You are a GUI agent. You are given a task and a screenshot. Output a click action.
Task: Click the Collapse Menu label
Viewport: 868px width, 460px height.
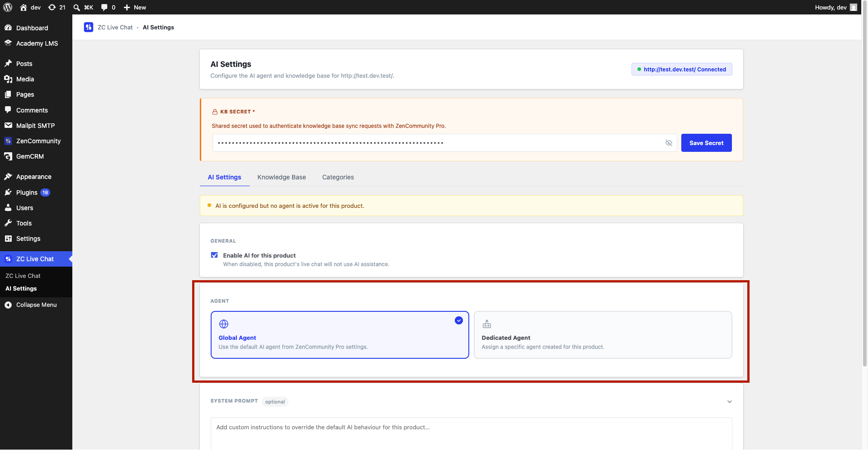[37, 305]
